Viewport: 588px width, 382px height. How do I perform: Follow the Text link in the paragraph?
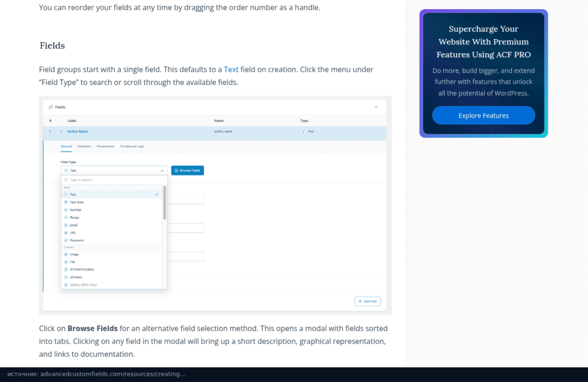point(231,69)
